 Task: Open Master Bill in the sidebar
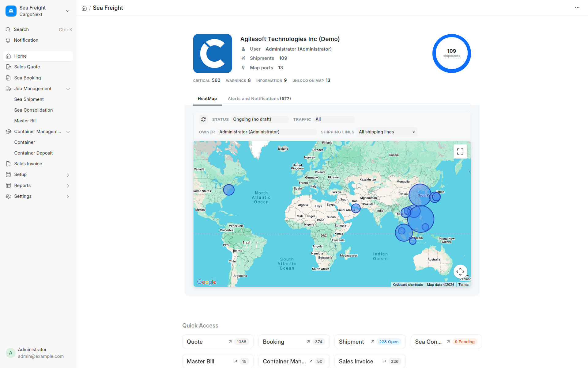coord(25,121)
